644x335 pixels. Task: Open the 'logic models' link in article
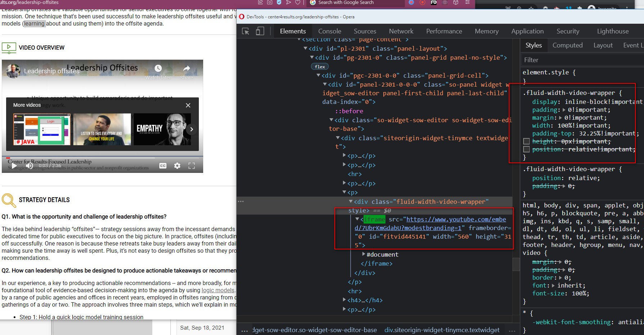tap(218, 290)
